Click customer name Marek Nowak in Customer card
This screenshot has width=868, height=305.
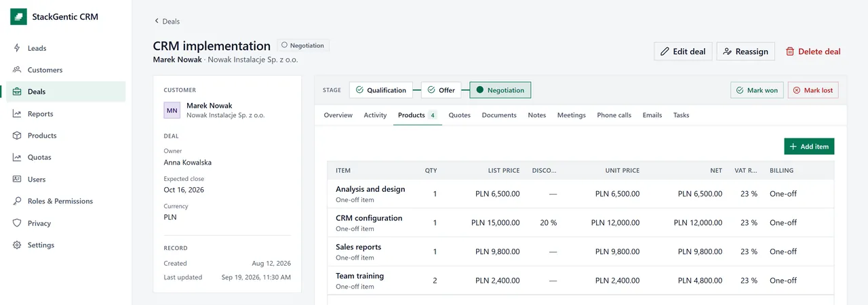pos(210,106)
